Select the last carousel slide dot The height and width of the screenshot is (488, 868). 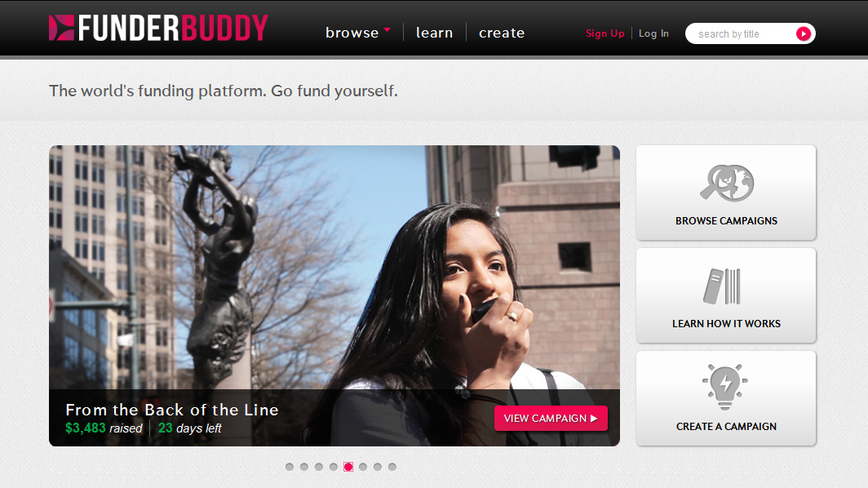(392, 467)
